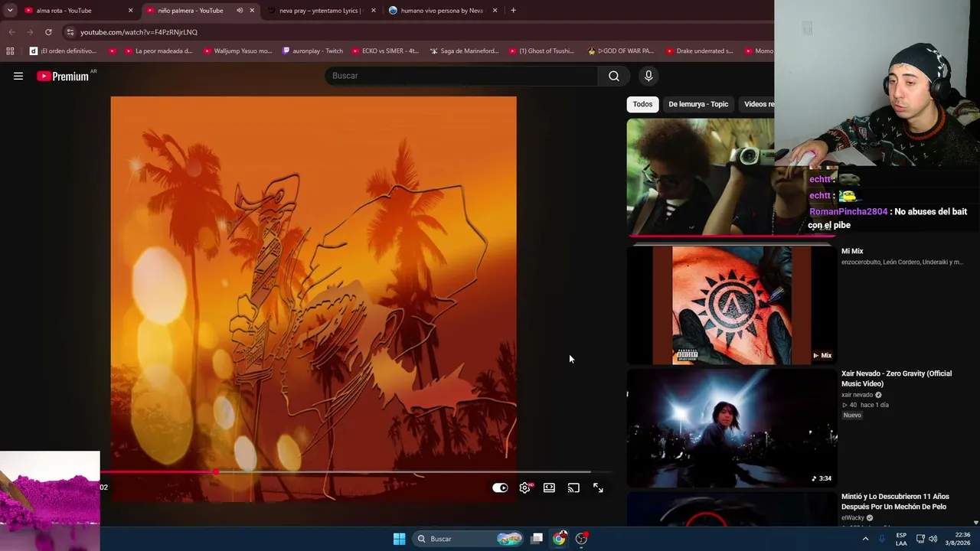Switch the ESP LAA input language
This screenshot has height=551, width=980.
[901, 539]
